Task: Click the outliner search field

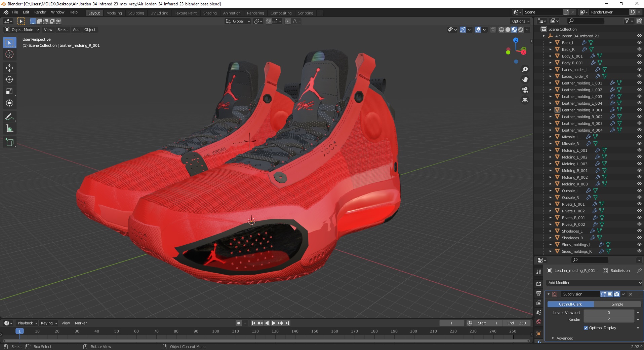Action: [x=586, y=21]
